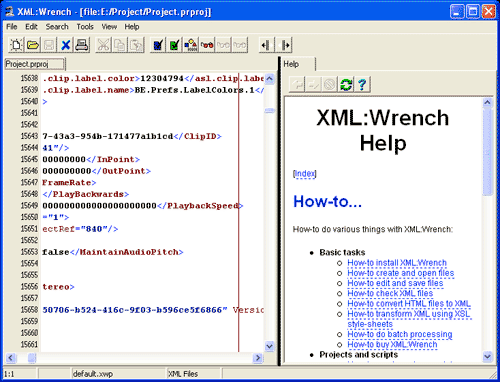Click the Help pane vertical scrollbar thumb

click(487, 152)
